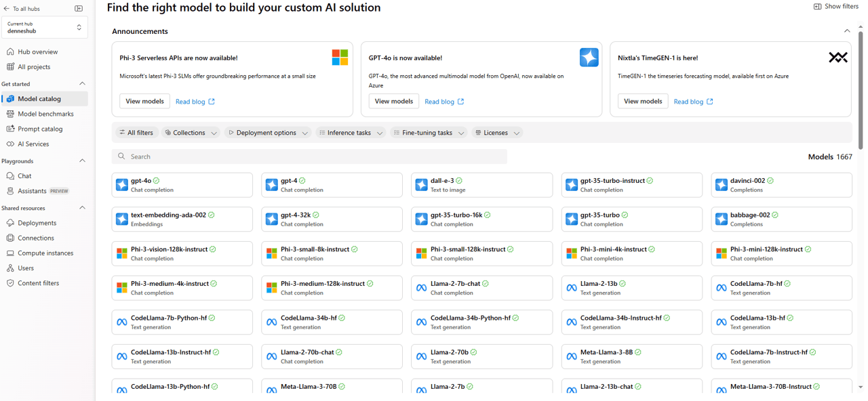
Task: Go to Model benchmarks
Action: coord(45,114)
